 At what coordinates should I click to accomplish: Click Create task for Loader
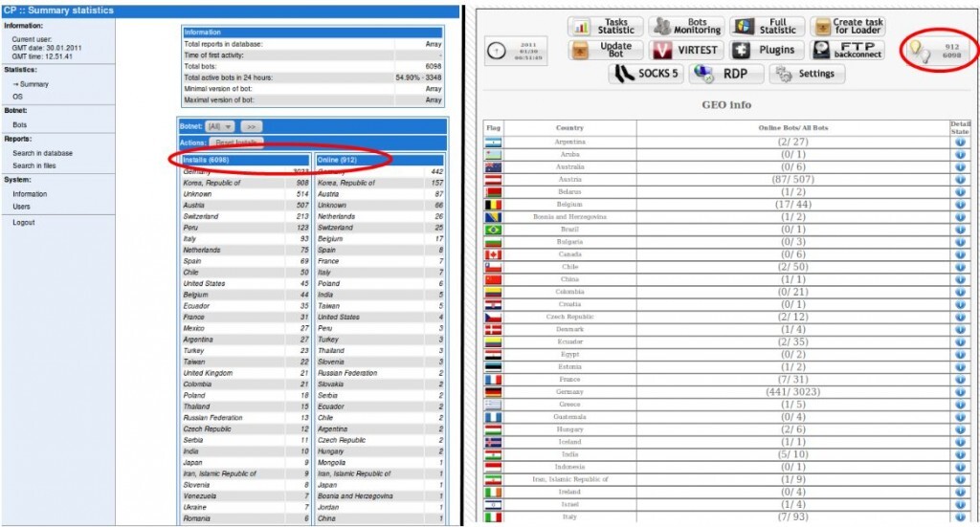[x=848, y=26]
